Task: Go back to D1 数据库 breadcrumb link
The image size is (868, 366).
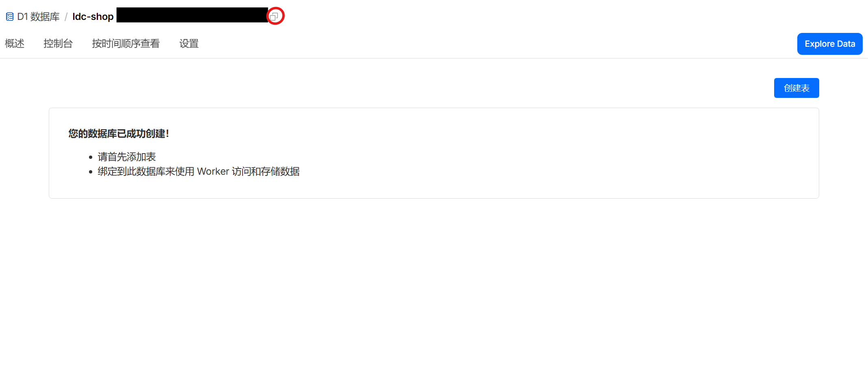Action: pos(38,17)
